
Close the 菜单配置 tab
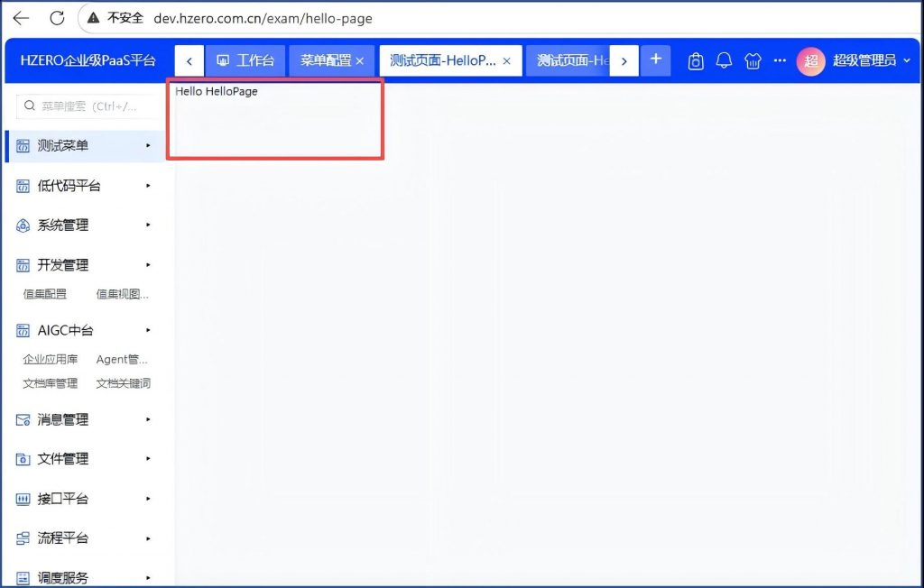tap(360, 60)
